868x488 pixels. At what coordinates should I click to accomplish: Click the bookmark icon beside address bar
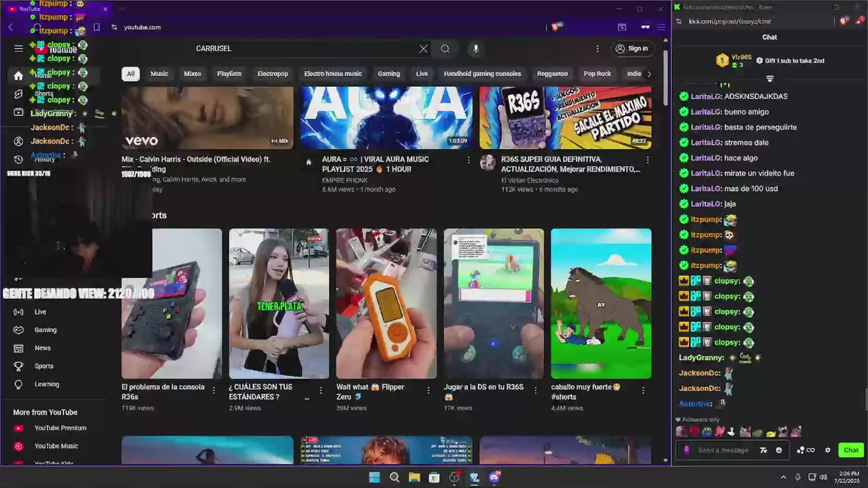[96, 27]
